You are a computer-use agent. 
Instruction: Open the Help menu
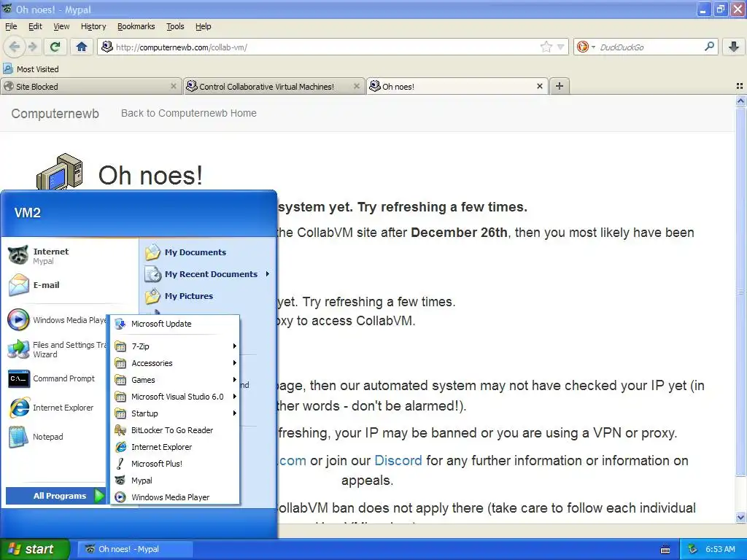[203, 26]
